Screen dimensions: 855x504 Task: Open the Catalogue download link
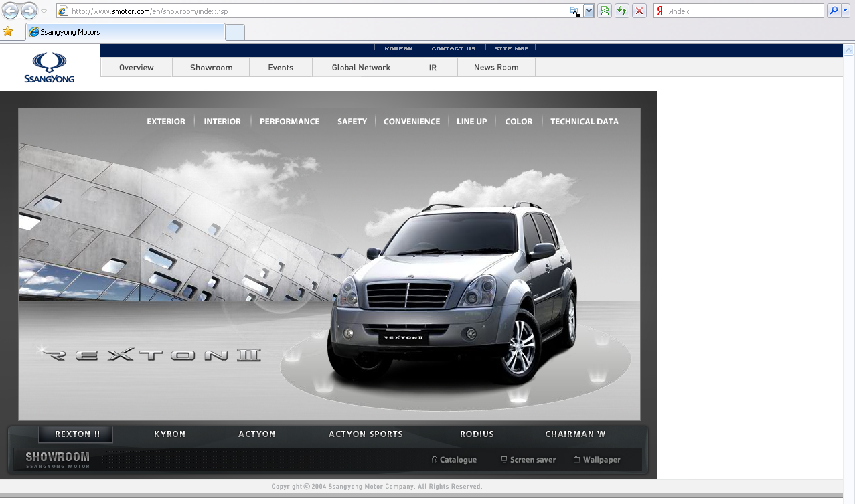[458, 460]
